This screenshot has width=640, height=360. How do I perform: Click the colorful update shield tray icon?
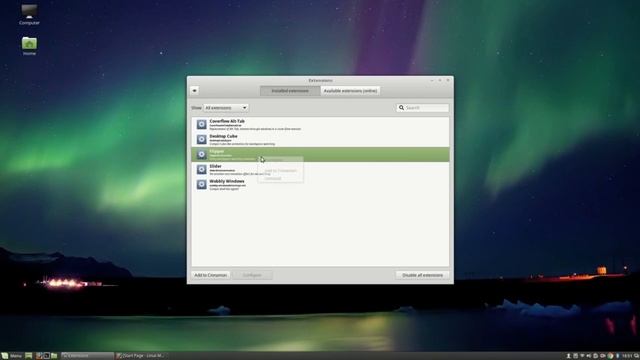(610, 356)
